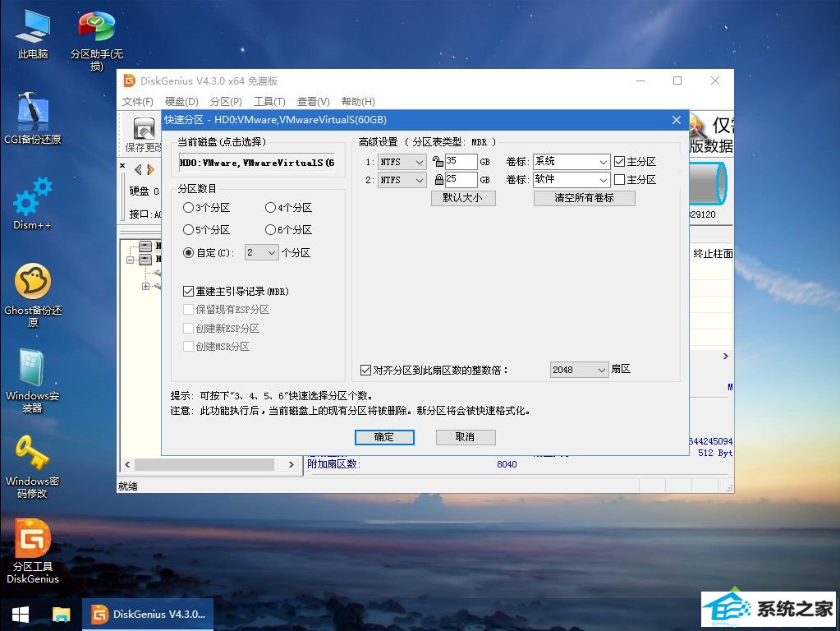Click the first disk entry icon in the tree
This screenshot has width=840, height=631.
coord(145,246)
